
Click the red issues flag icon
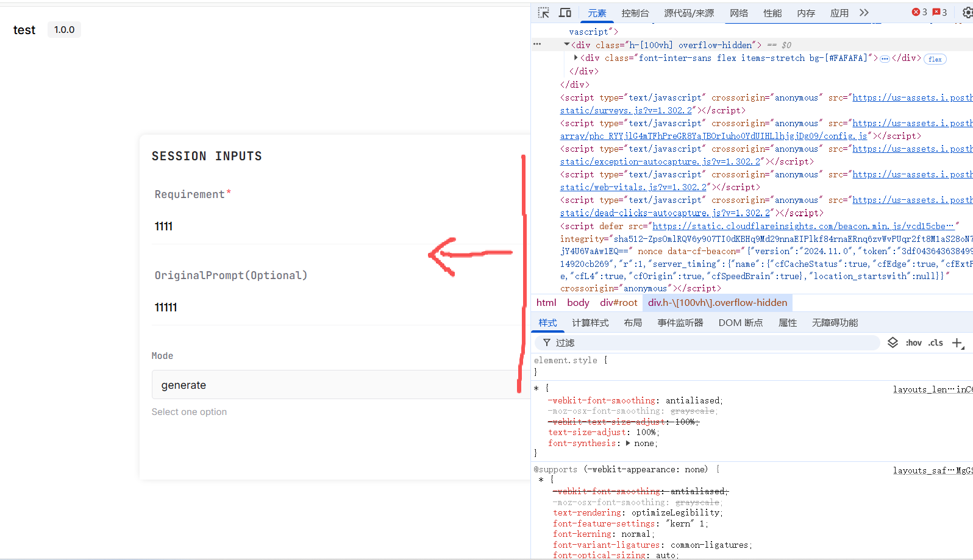(x=936, y=12)
